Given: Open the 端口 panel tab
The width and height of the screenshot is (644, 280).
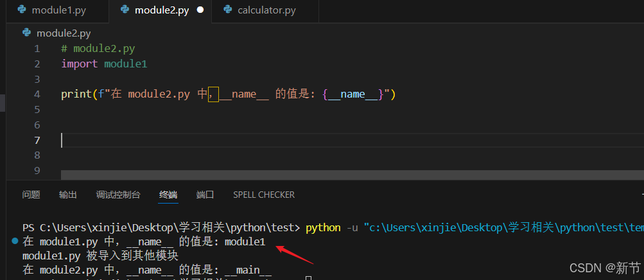Looking at the screenshot, I should point(205,195).
